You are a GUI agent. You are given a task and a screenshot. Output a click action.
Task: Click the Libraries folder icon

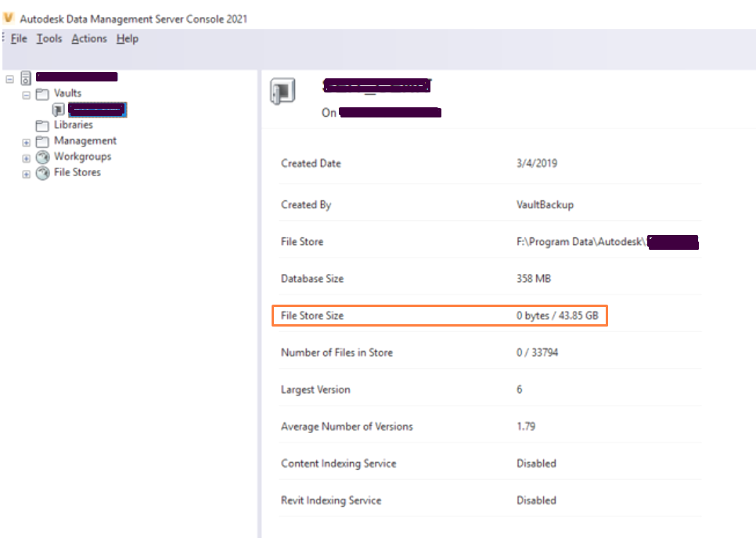[x=42, y=125]
